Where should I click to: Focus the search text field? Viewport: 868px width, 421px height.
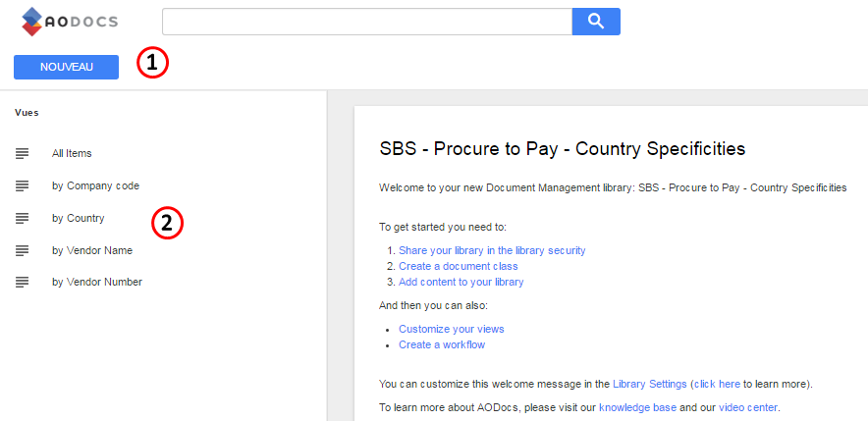[x=366, y=22]
